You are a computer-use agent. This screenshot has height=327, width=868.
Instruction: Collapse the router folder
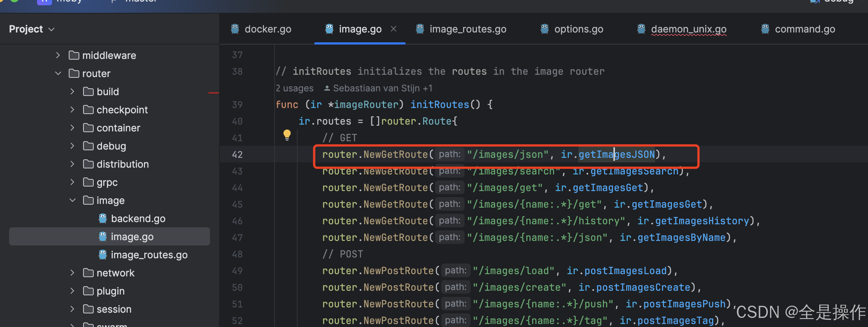pos(58,73)
